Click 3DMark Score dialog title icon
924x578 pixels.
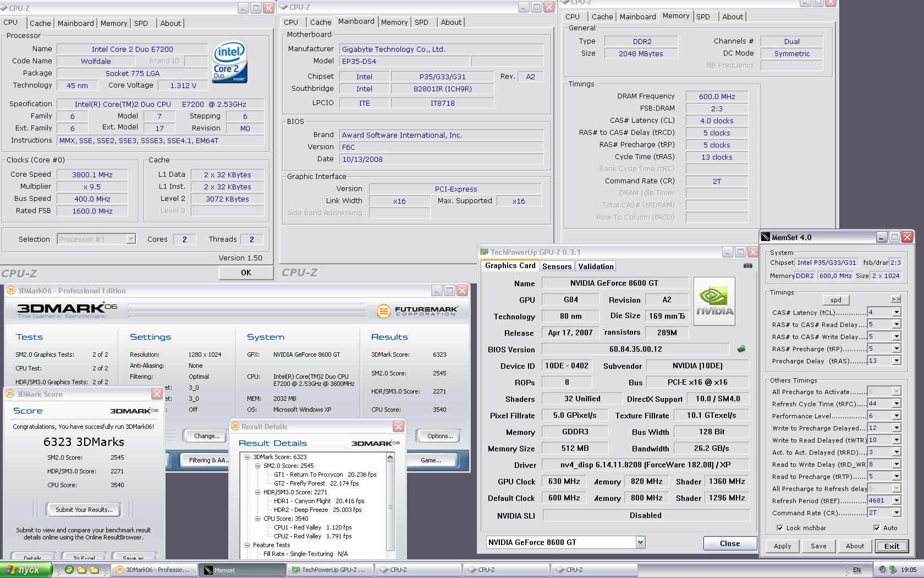[x=10, y=394]
